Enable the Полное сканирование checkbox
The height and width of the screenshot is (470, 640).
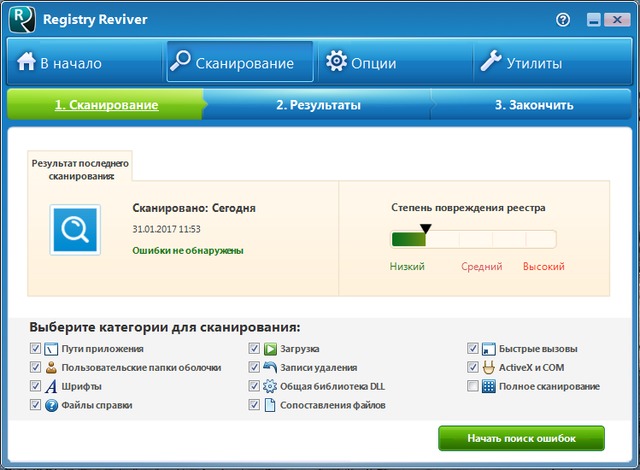pyautogui.click(x=473, y=386)
